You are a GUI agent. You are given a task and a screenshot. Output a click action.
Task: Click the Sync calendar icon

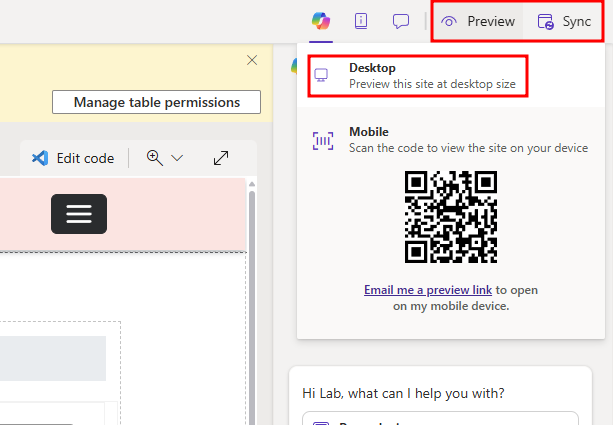[545, 22]
